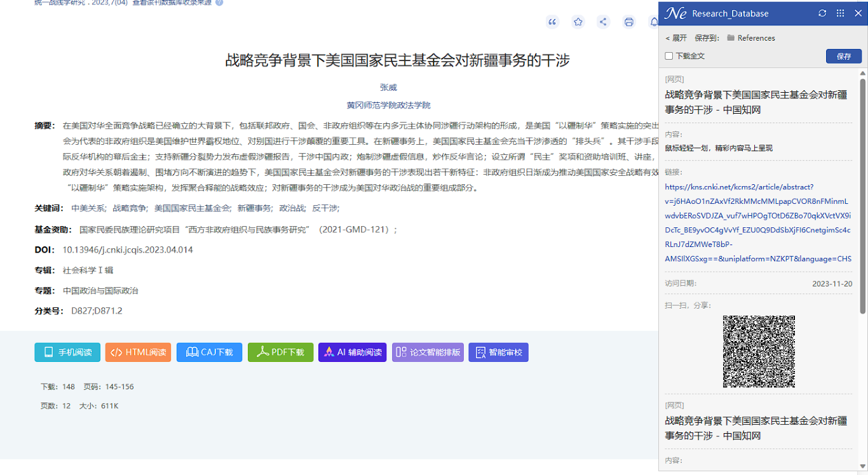This screenshot has width=868, height=475.
Task: Click the second saved entry title at panel bottom
Action: (x=756, y=428)
